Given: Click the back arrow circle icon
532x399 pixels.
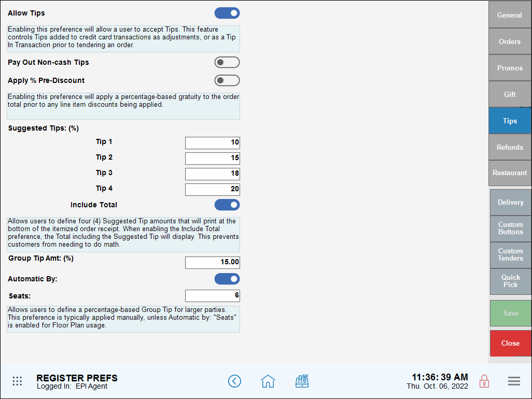Looking at the screenshot, I should point(234,381).
